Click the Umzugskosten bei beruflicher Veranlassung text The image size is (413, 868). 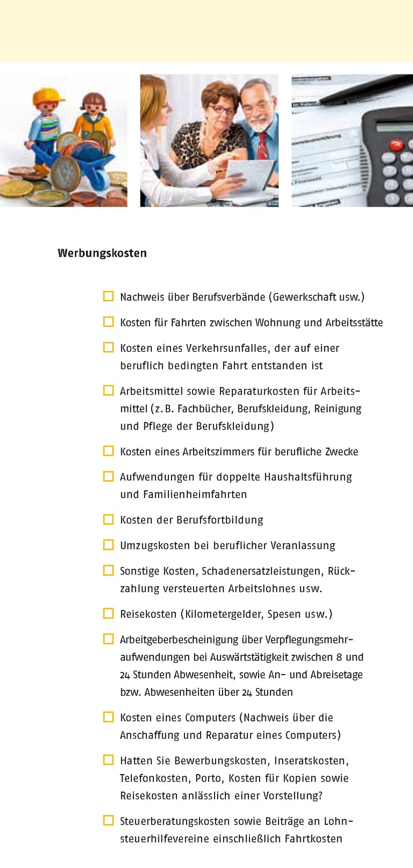click(227, 545)
